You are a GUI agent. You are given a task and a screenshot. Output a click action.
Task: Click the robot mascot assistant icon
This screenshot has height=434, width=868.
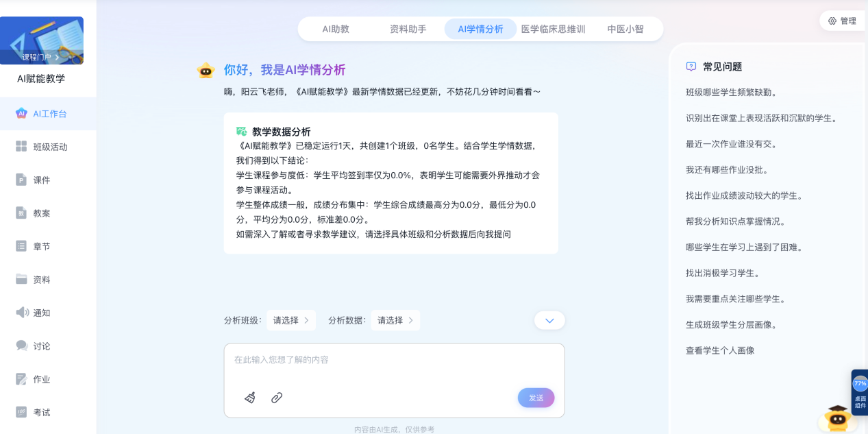[x=837, y=418]
